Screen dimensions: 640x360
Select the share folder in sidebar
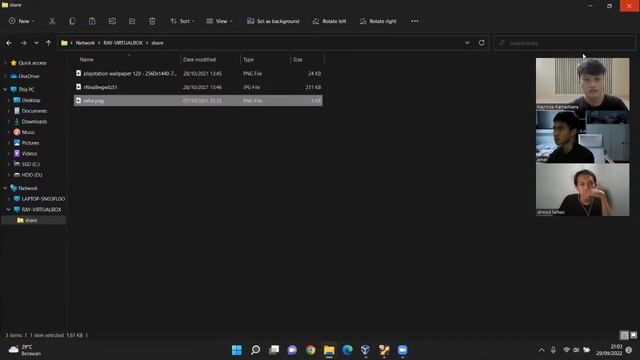[x=31, y=220]
